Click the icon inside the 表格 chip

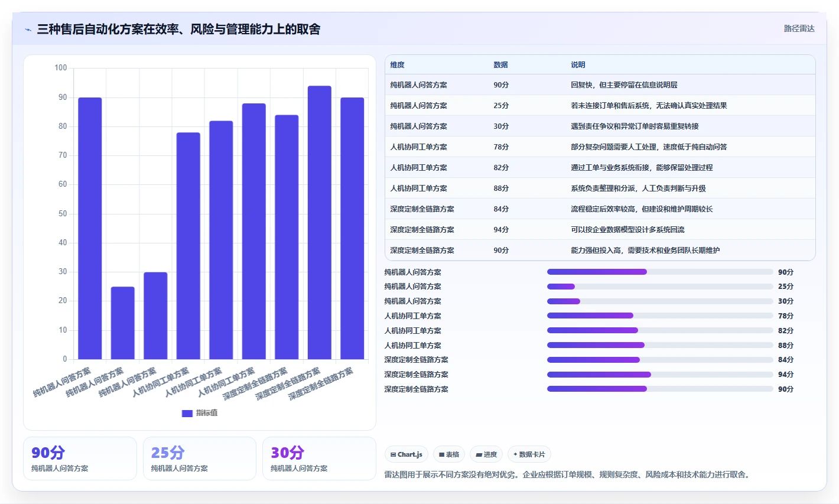point(442,454)
